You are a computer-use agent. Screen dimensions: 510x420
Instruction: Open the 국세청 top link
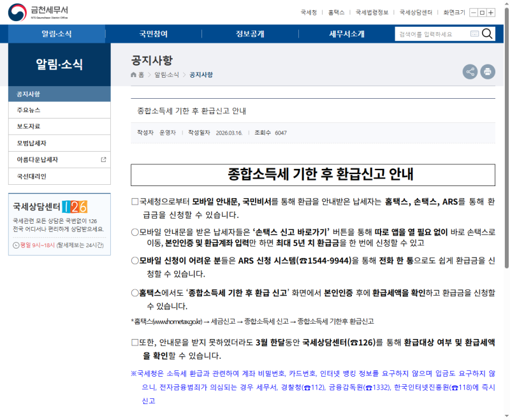pos(309,12)
